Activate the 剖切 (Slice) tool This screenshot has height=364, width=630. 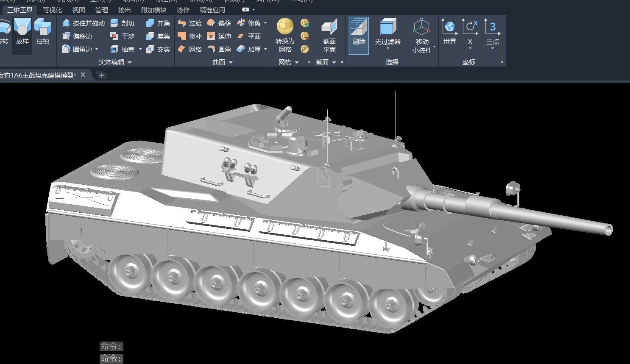123,23
